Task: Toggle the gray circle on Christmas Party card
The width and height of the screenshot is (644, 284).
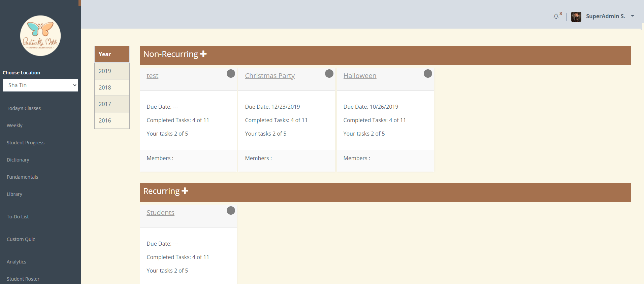Action: click(329, 74)
